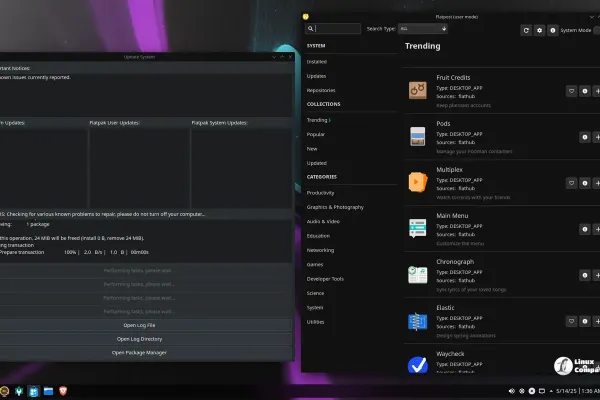Click the Multiplex app icon
Viewport: 600px width, 400px height.
pos(417,182)
